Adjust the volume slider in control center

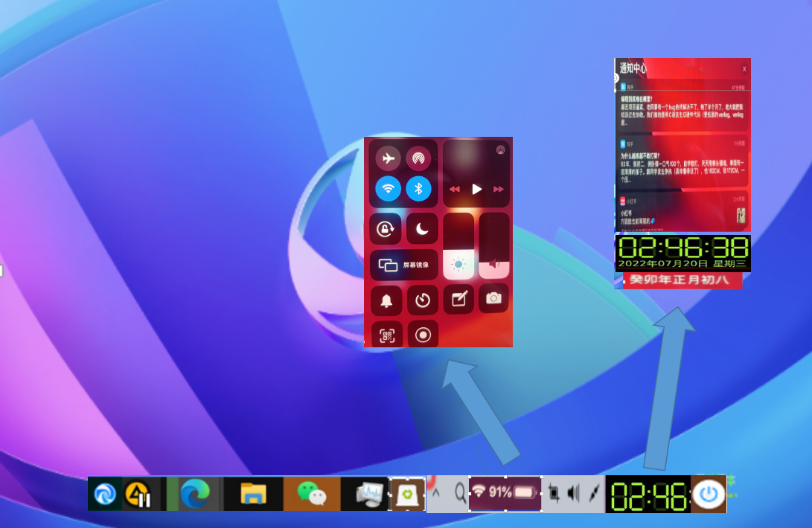pos(494,246)
